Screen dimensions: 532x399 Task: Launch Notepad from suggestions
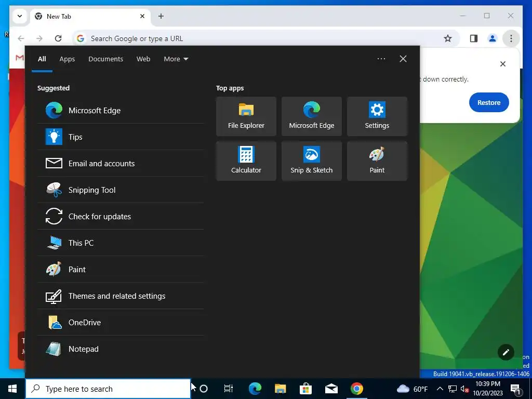[121, 349]
